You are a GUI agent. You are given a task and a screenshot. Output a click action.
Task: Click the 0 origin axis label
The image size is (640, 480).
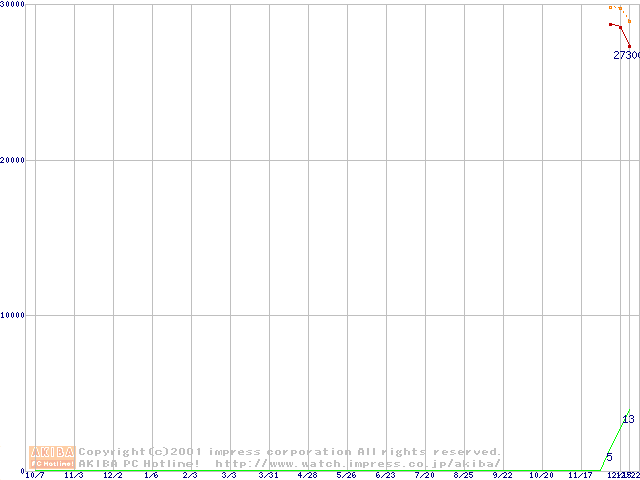coord(22,470)
